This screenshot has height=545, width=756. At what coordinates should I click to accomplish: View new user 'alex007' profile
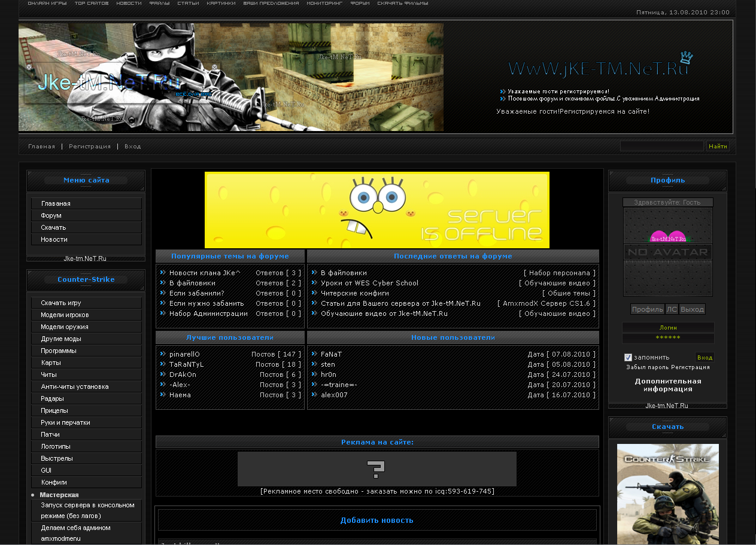334,395
